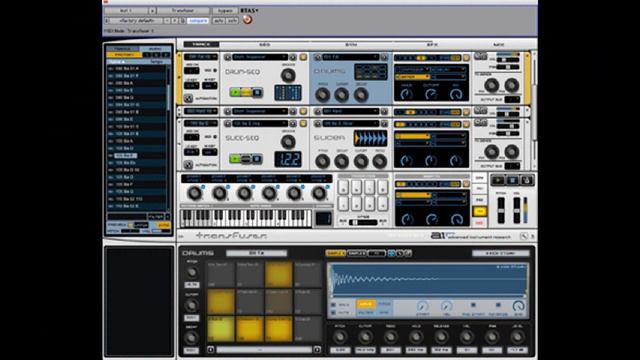This screenshot has height=360, width=640.
Task: Toggle the yellow button beside master section
Action: [x=480, y=211]
